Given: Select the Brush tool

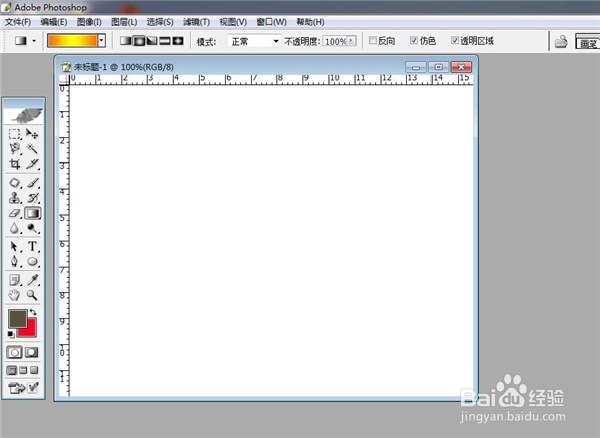Looking at the screenshot, I should (x=32, y=183).
